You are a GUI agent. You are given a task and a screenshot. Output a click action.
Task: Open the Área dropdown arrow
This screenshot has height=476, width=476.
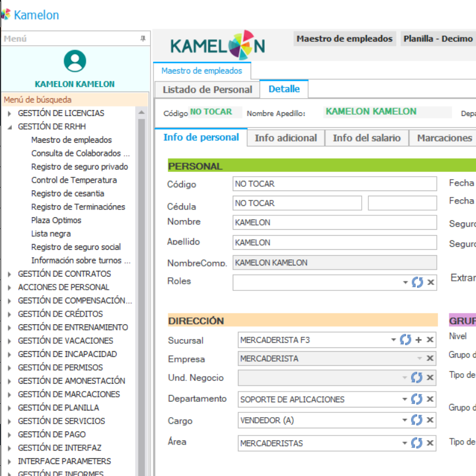coord(405,443)
